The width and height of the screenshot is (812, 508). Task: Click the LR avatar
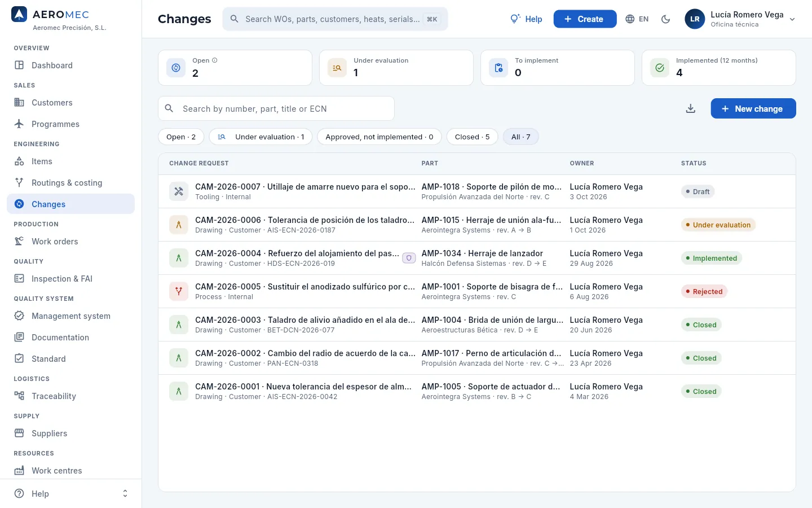(695, 19)
